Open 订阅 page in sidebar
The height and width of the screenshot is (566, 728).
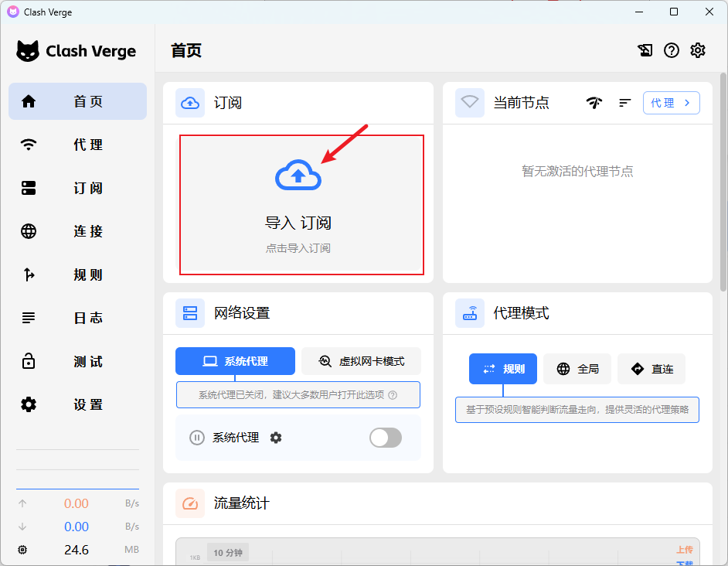(77, 188)
